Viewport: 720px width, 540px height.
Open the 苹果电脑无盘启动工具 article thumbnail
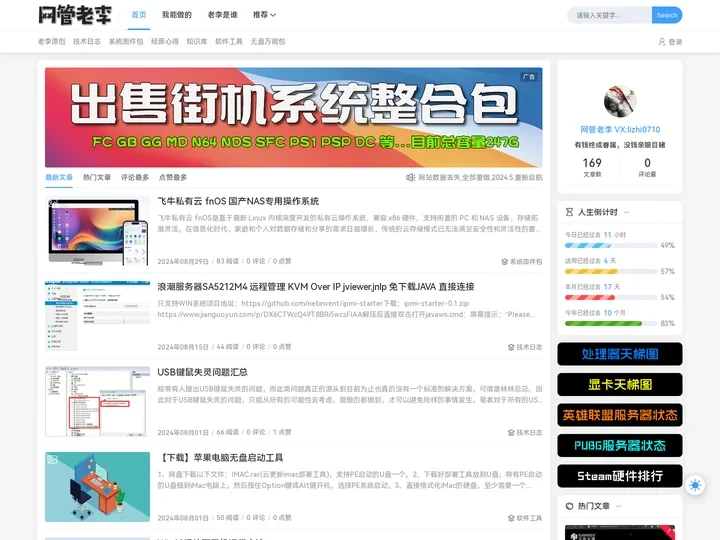click(x=97, y=487)
